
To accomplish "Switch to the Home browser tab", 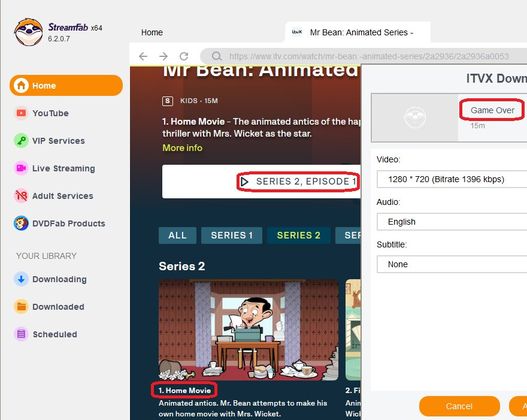I will coord(152,32).
